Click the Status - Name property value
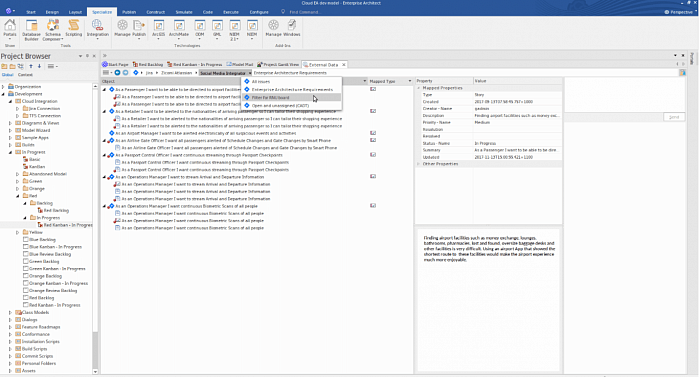The height and width of the screenshot is (377, 699). pos(517,143)
